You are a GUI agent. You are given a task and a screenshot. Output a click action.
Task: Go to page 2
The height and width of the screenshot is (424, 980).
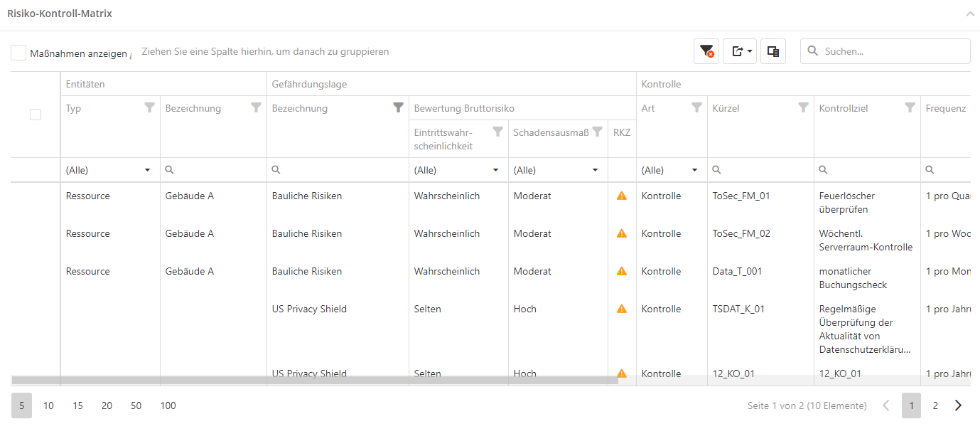pyautogui.click(x=935, y=406)
